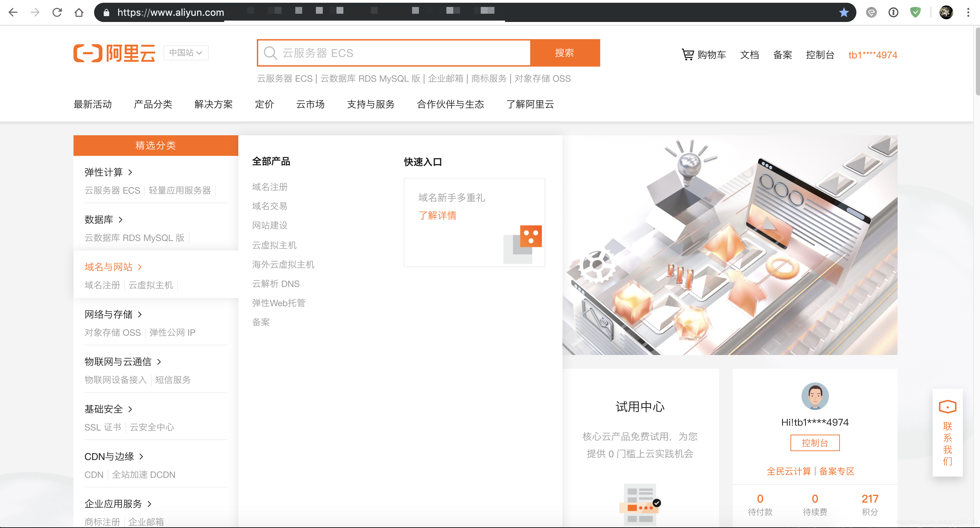Open the 全民云计算 link
Viewport: 980px width, 528px height.
(789, 471)
